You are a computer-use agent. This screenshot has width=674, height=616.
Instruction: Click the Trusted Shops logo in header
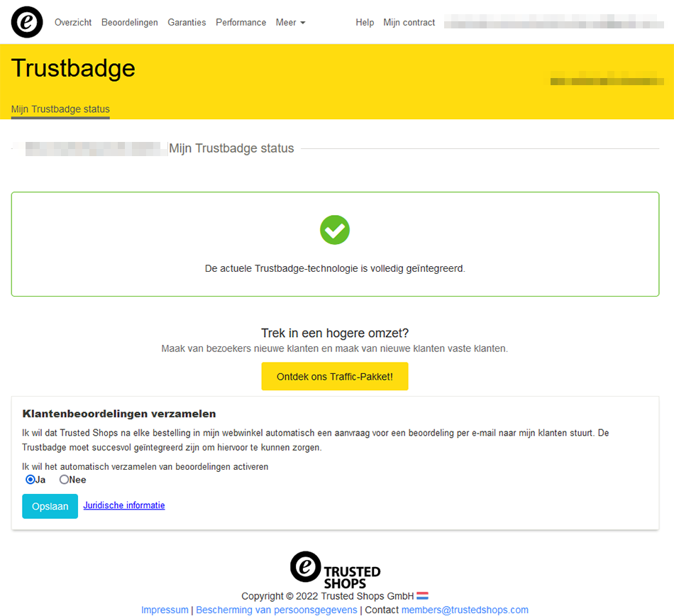click(27, 22)
